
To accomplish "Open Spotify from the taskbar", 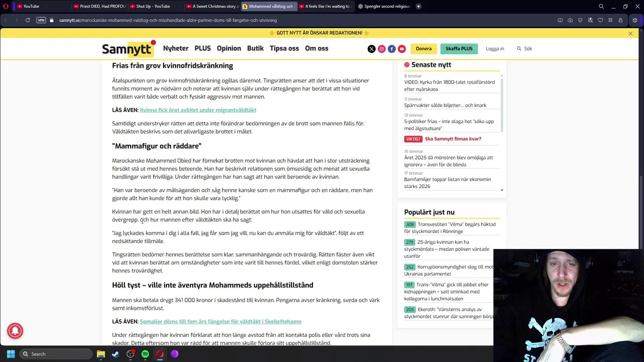I will (x=145, y=354).
